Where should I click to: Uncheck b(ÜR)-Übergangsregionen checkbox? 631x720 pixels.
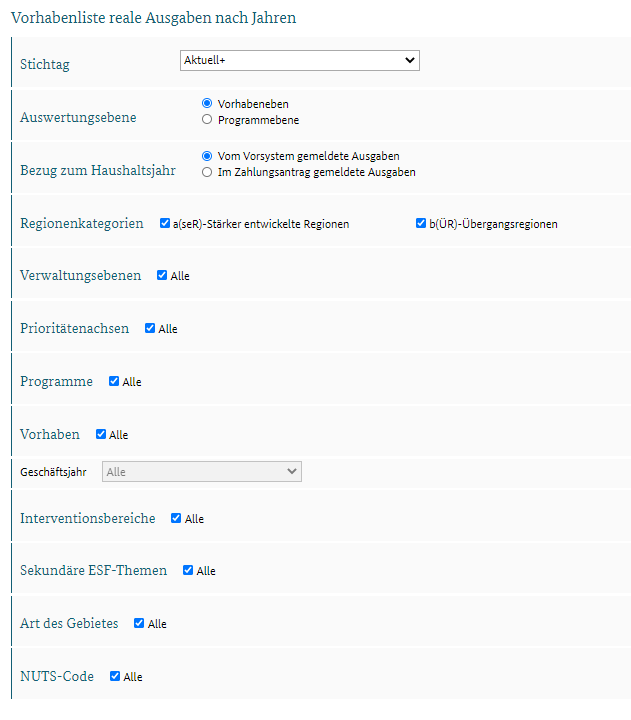click(421, 223)
